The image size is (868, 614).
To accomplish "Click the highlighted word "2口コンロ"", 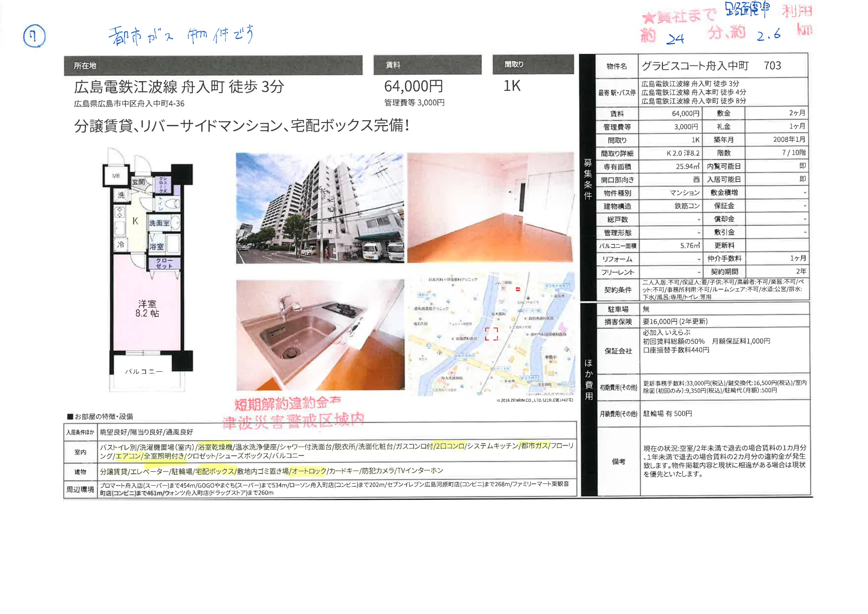I will coord(450,446).
